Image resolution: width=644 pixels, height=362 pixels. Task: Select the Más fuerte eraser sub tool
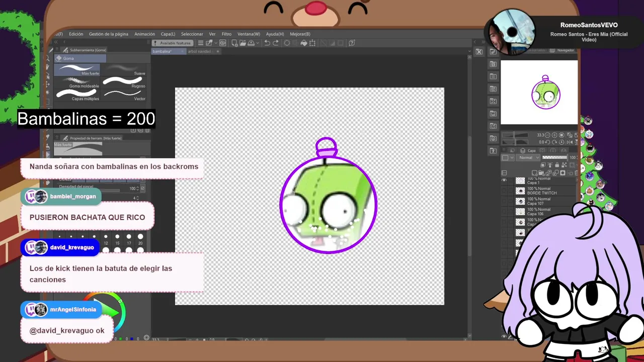(x=77, y=69)
